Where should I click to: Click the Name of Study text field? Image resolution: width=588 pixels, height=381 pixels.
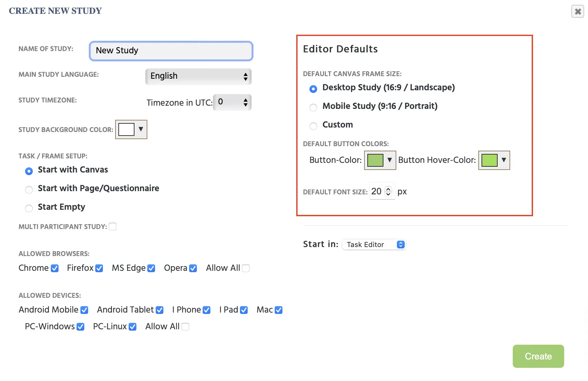click(x=171, y=51)
